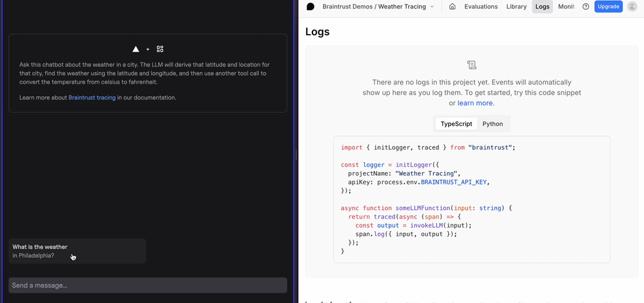
Task: Choose the Philadelphia weather suggestion
Action: (77, 251)
